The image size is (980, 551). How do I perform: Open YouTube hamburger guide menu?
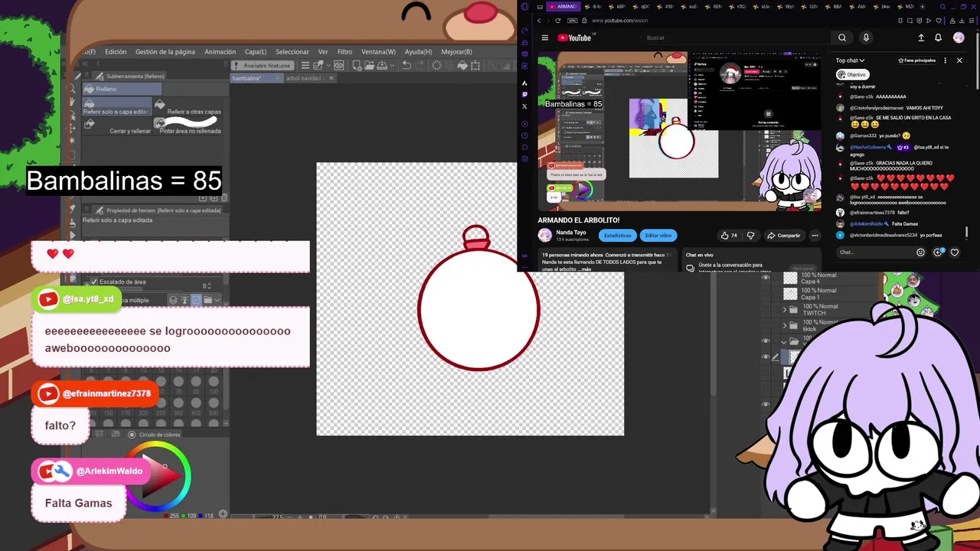(544, 37)
